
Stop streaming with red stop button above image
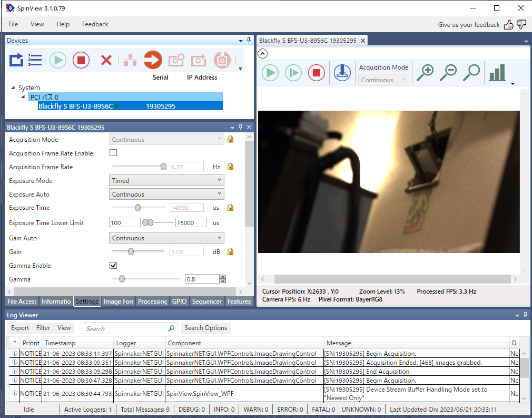[316, 73]
